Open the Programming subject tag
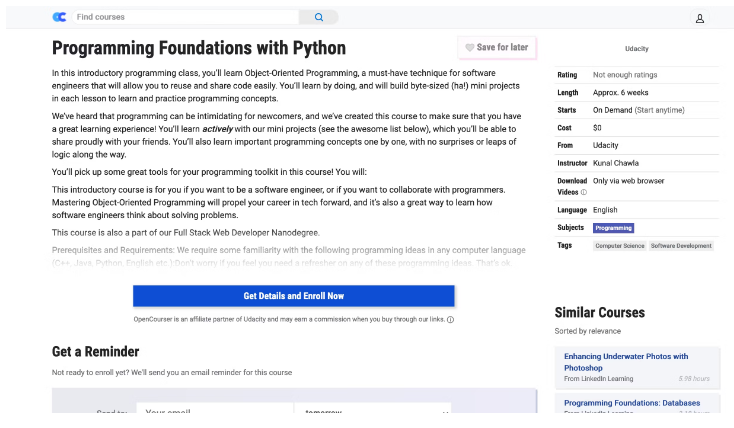The image size is (734, 428). pyautogui.click(x=613, y=228)
